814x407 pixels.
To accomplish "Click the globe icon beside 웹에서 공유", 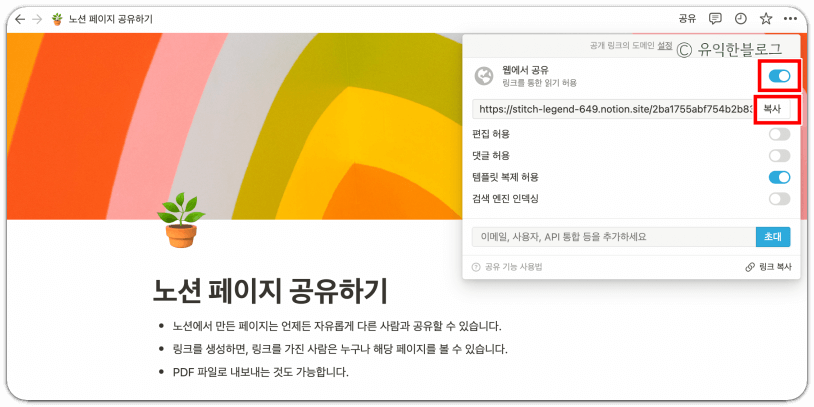I will tap(484, 76).
